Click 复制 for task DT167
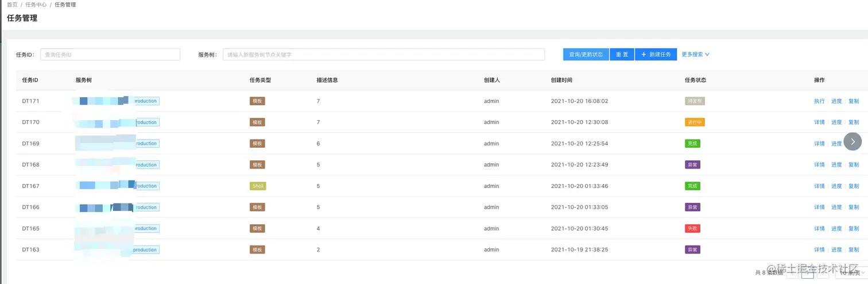This screenshot has width=868, height=284. pyautogui.click(x=854, y=186)
